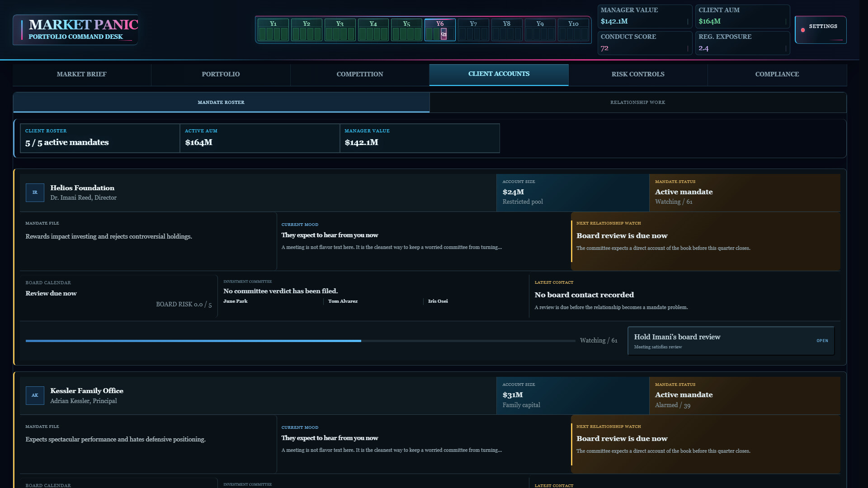Viewport: 868px width, 488px height.
Task: Select the Y2 year block in timeline
Action: (307, 30)
